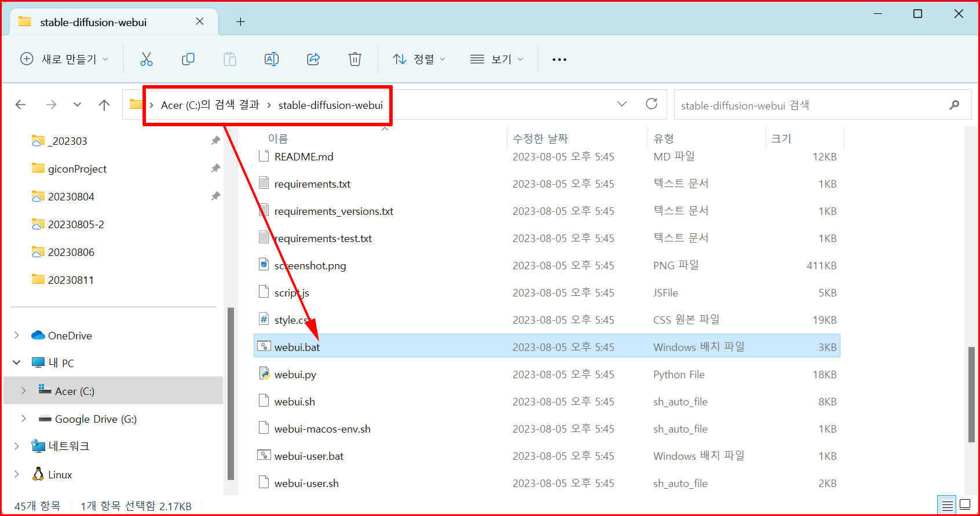Click the stable-diffusion-webui search field
Viewport: 980px width, 516px height.
point(822,105)
